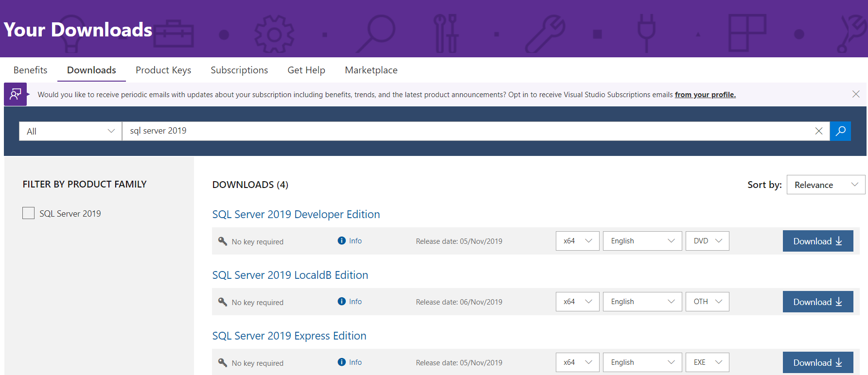Viewport: 868px width, 375px height.
Task: Open the English language dropdown for LocaldB Edition
Action: 642,302
